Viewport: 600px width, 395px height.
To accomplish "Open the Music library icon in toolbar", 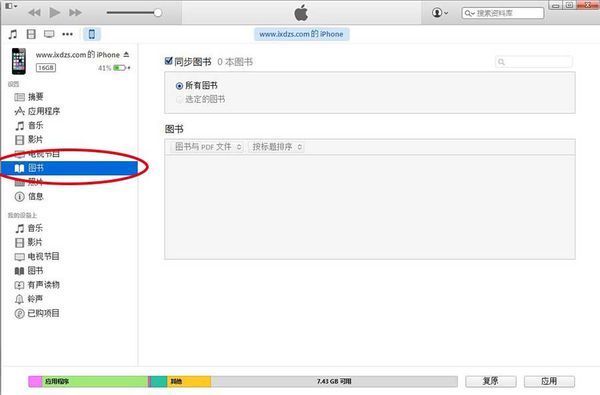I will point(13,34).
